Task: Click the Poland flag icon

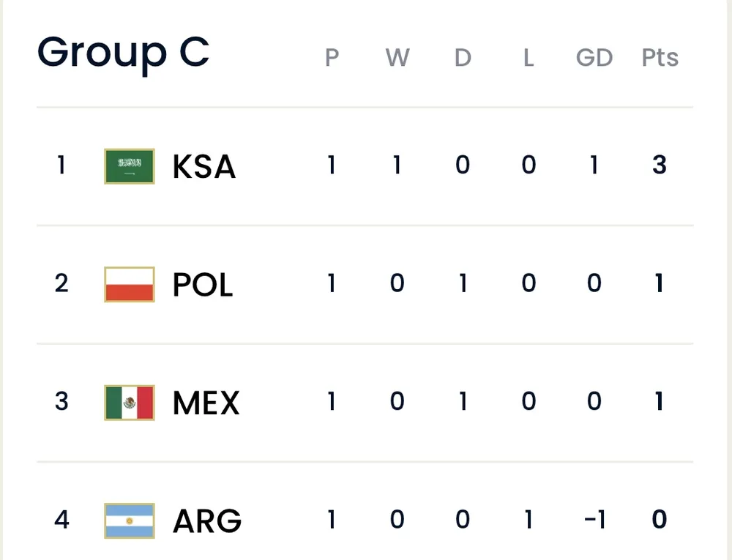Action: click(130, 284)
